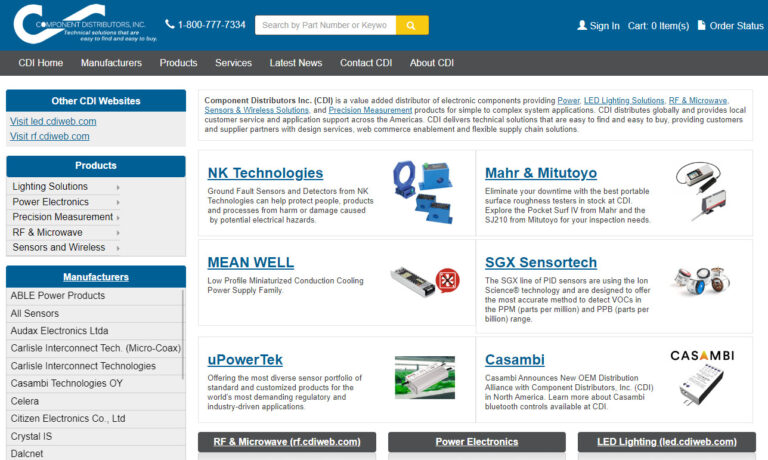Click the Component Distributors Inc. logo
Viewport: 768px width, 460px height.
[85, 24]
